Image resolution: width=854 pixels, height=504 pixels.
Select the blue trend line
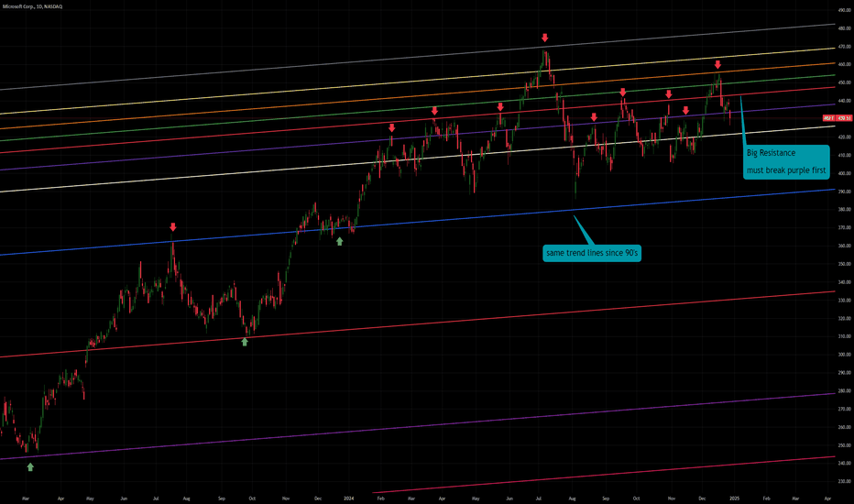point(417,223)
